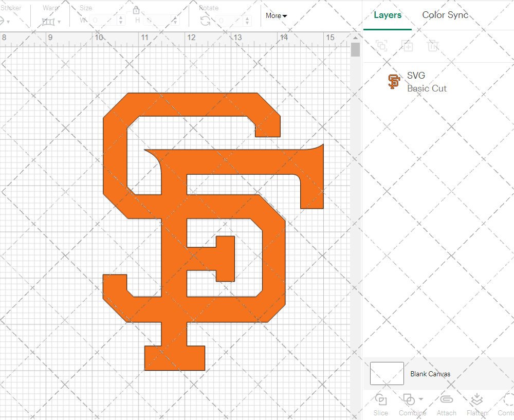Click the Blank Canvas label
The width and height of the screenshot is (514, 420).
click(x=430, y=374)
